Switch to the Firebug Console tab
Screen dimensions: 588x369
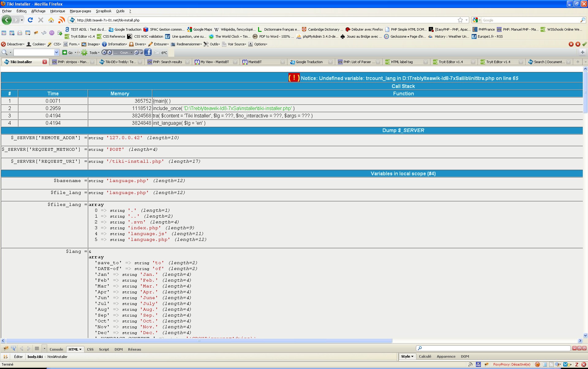[56, 349]
